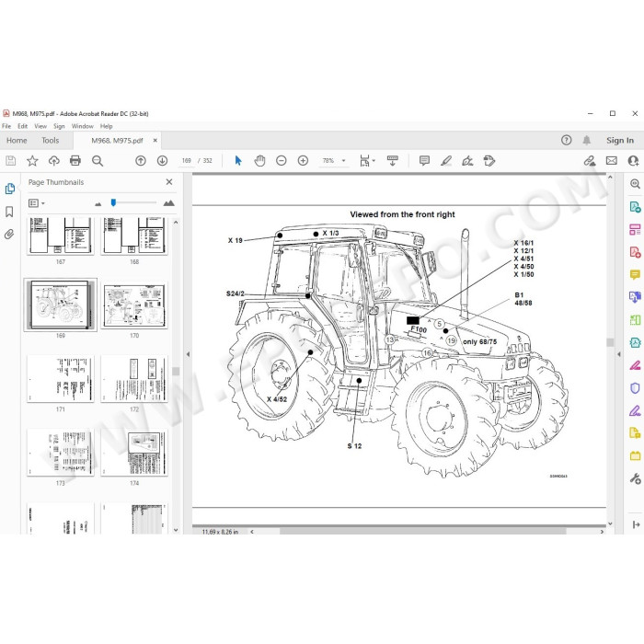Enable scrolling mode icon
The width and height of the screenshot is (644, 644).
point(392,161)
